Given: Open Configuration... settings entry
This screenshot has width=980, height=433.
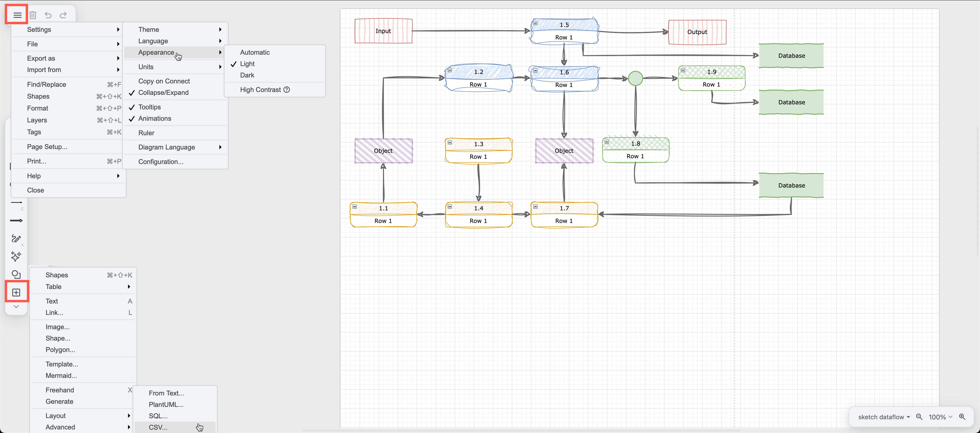Looking at the screenshot, I should (x=175, y=162).
